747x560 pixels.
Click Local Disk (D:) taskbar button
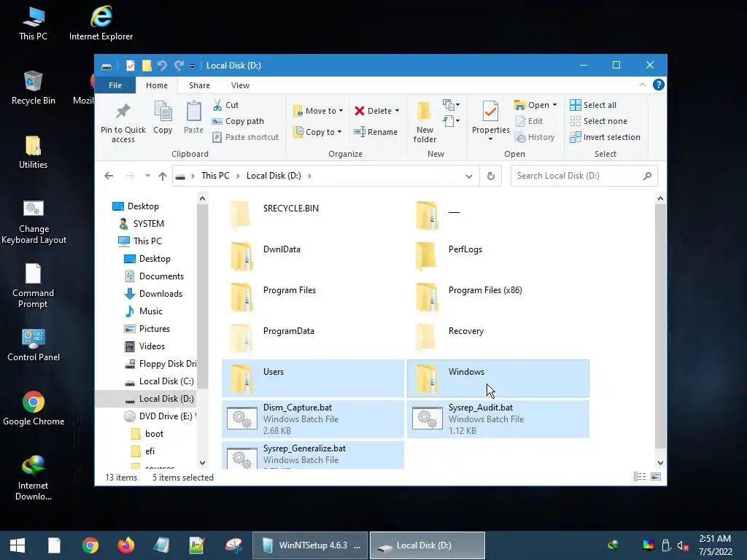click(427, 545)
